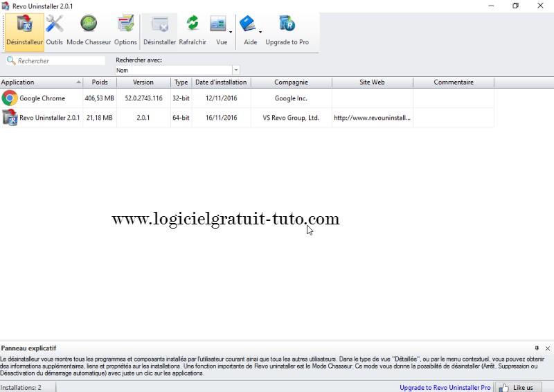This screenshot has height=392, width=554.
Task: Open the Aide help icon
Action: pyautogui.click(x=248, y=24)
